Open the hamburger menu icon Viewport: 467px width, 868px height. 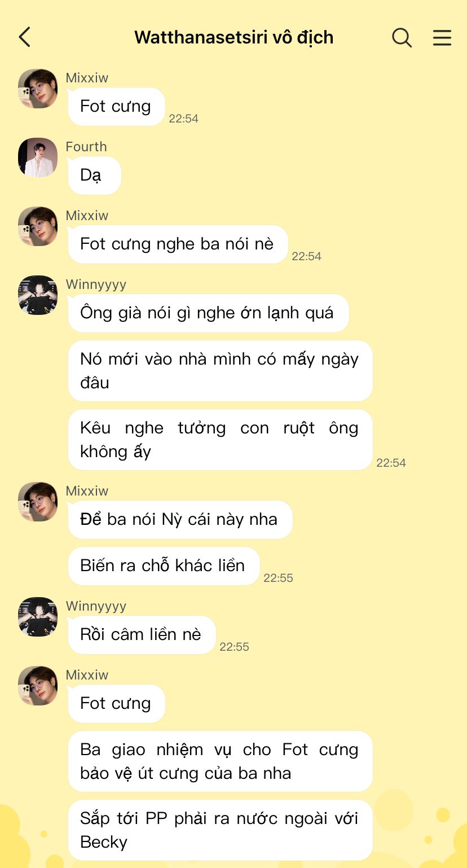(442, 37)
